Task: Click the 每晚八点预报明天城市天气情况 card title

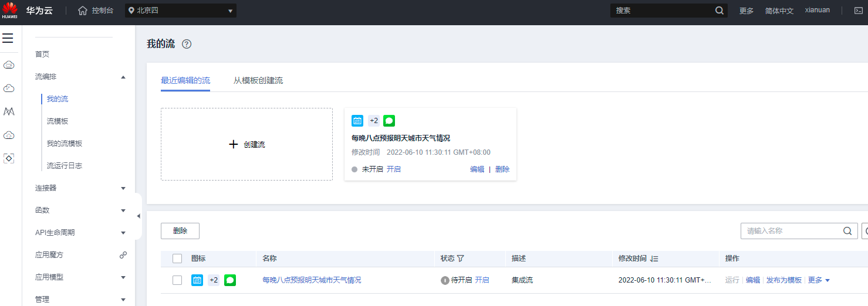Action: [401, 138]
